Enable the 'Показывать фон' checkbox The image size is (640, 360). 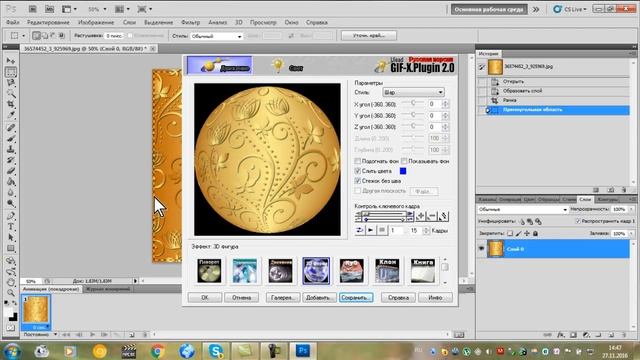tap(404, 161)
